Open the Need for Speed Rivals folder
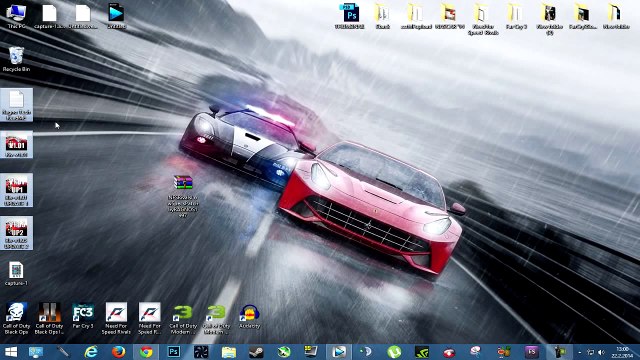640x360 pixels. coord(483,18)
